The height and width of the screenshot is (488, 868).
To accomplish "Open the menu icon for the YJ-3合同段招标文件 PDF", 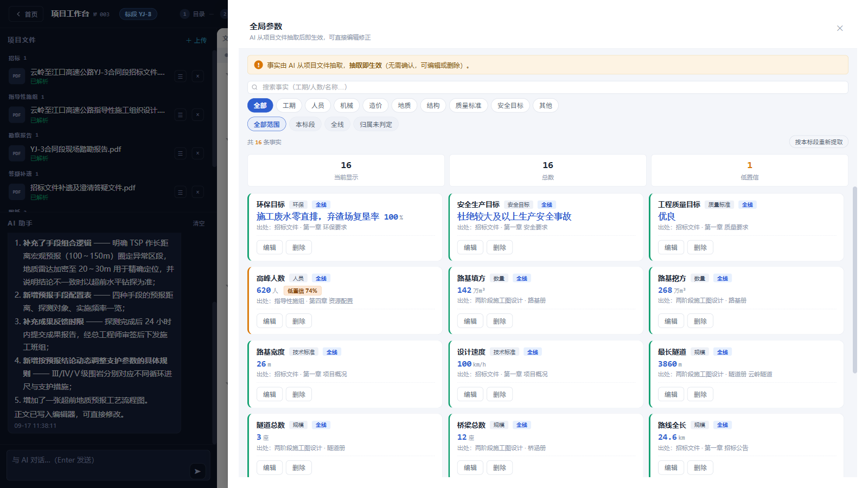I will pyautogui.click(x=181, y=76).
